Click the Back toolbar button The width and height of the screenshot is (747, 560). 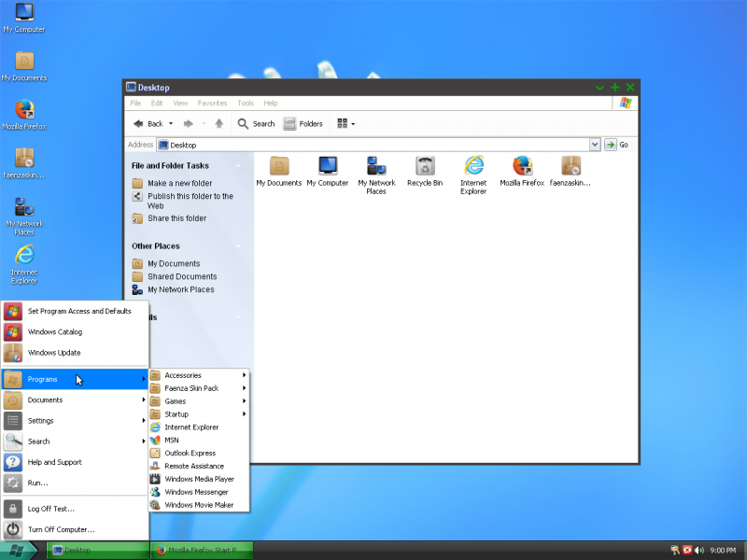pyautogui.click(x=148, y=124)
